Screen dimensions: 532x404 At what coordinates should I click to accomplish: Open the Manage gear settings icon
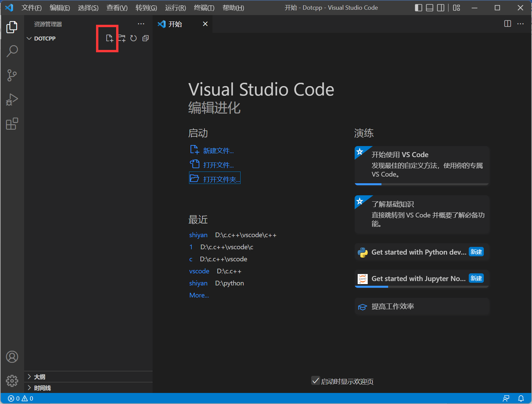coord(12,381)
